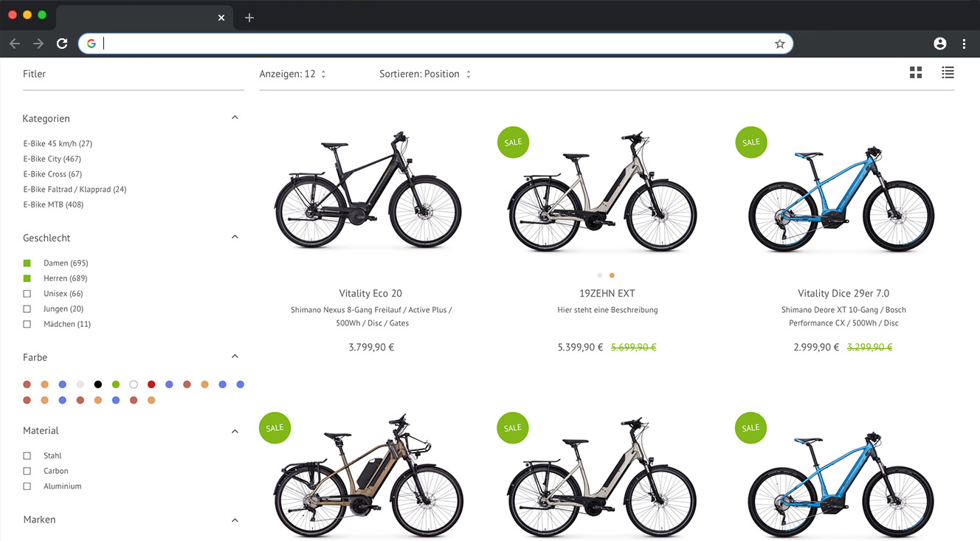Image resolution: width=980 pixels, height=541 pixels.
Task: Open the browser three-dot menu
Action: click(x=964, y=44)
